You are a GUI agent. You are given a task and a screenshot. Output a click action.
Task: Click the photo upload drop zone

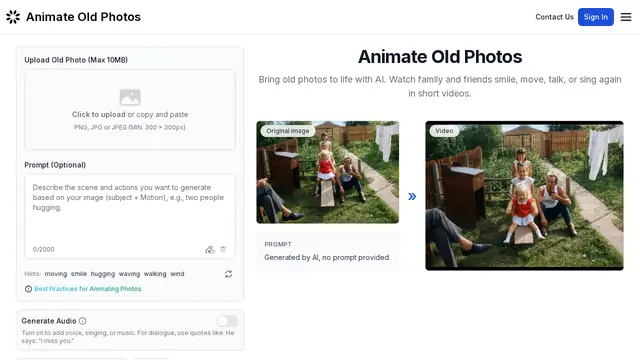130,109
